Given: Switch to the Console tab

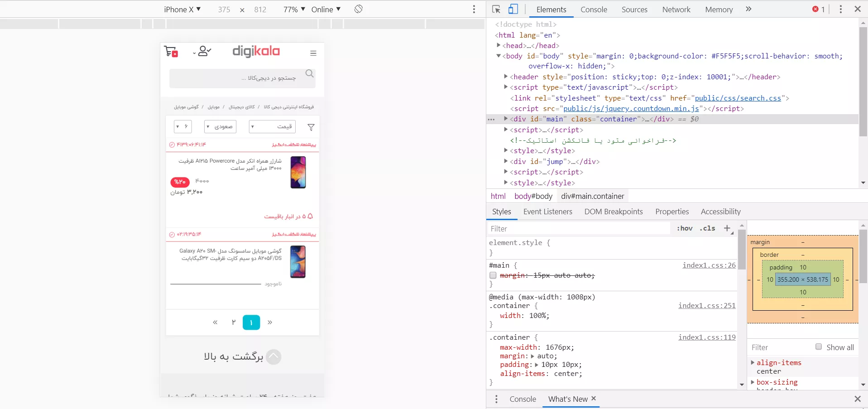Looking at the screenshot, I should [594, 10].
